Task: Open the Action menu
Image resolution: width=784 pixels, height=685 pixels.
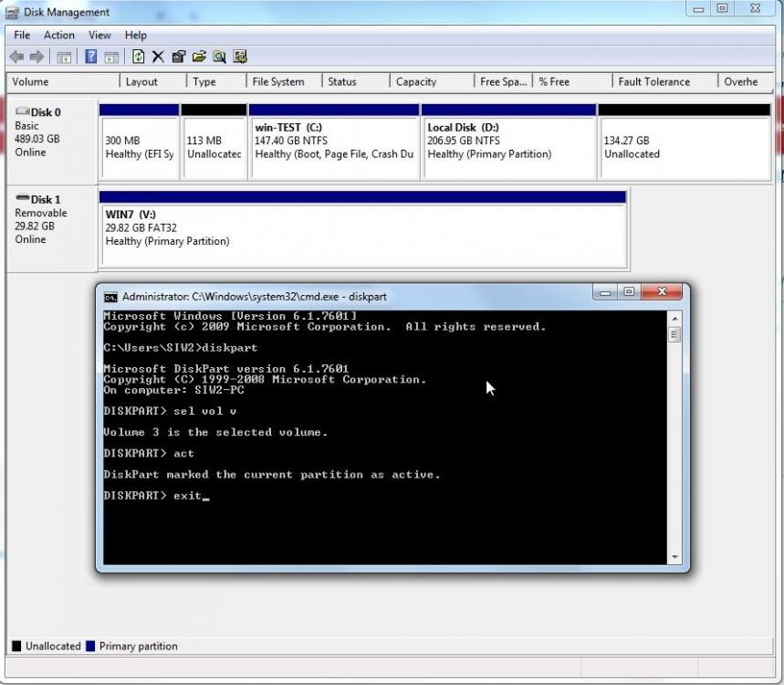Action: tap(59, 35)
